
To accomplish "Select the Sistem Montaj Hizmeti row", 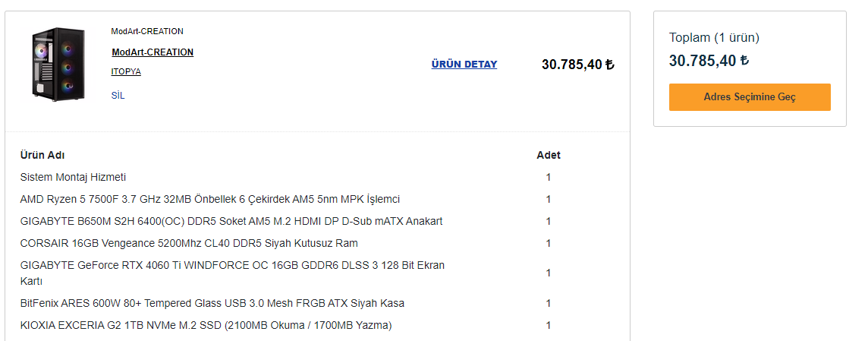I will (73, 177).
